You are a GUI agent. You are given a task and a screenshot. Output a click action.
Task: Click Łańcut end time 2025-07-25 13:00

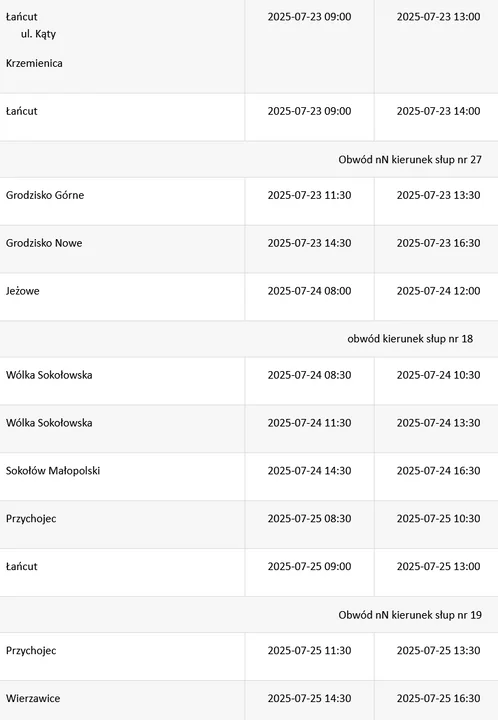point(438,566)
